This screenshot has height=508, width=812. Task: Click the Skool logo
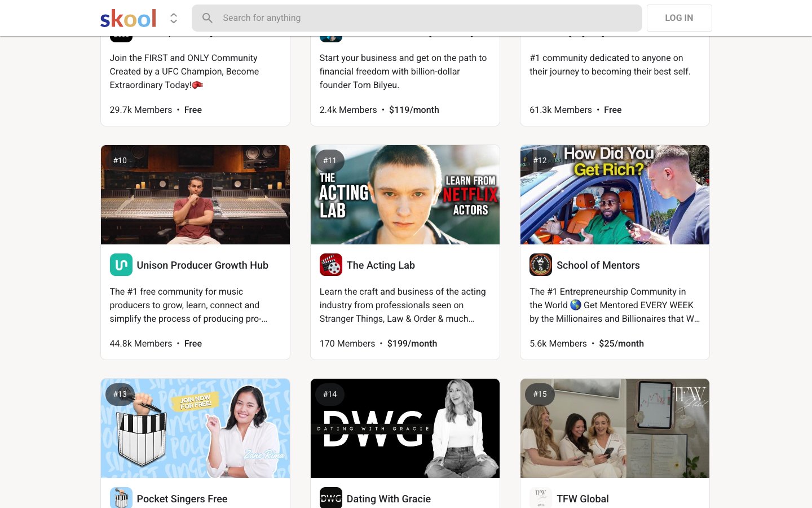click(128, 19)
